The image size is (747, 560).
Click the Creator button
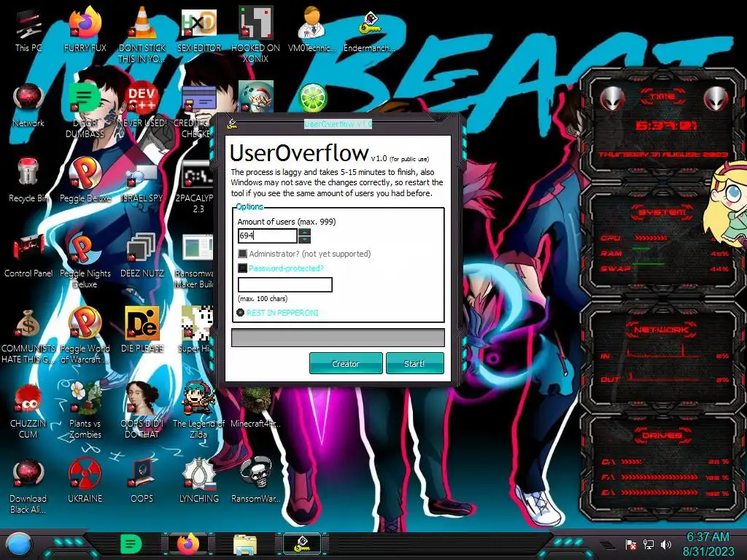click(x=346, y=363)
